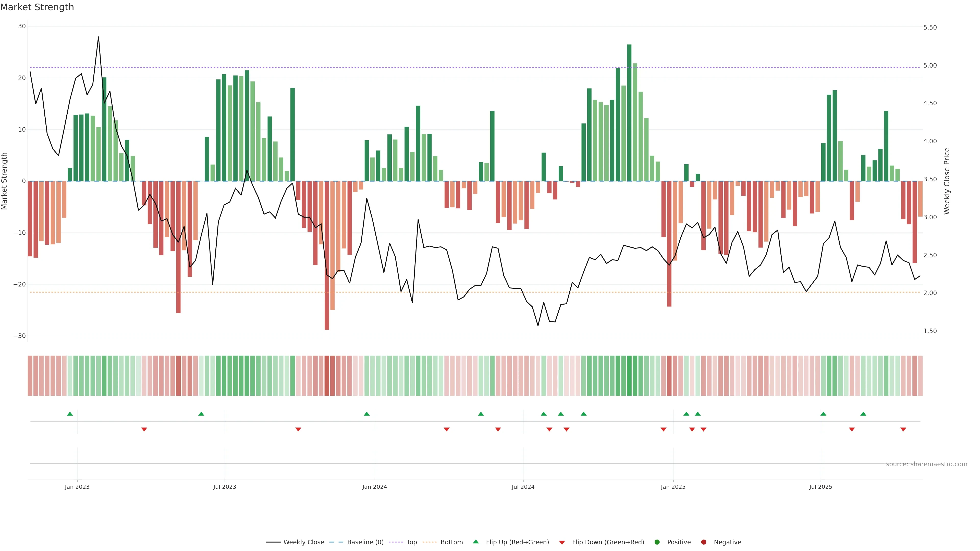Click the first green flip-up triangle near Jan 2023
This screenshot has height=551, width=980.
point(70,414)
